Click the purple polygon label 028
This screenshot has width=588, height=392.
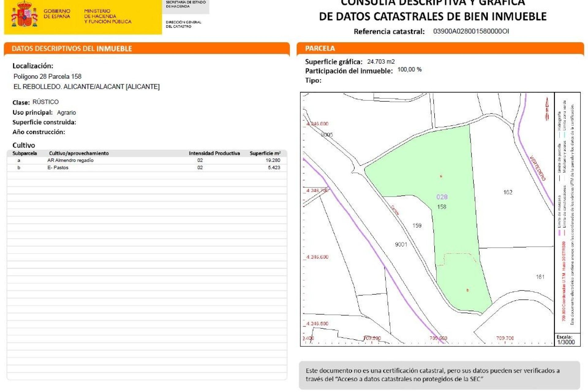click(x=442, y=197)
